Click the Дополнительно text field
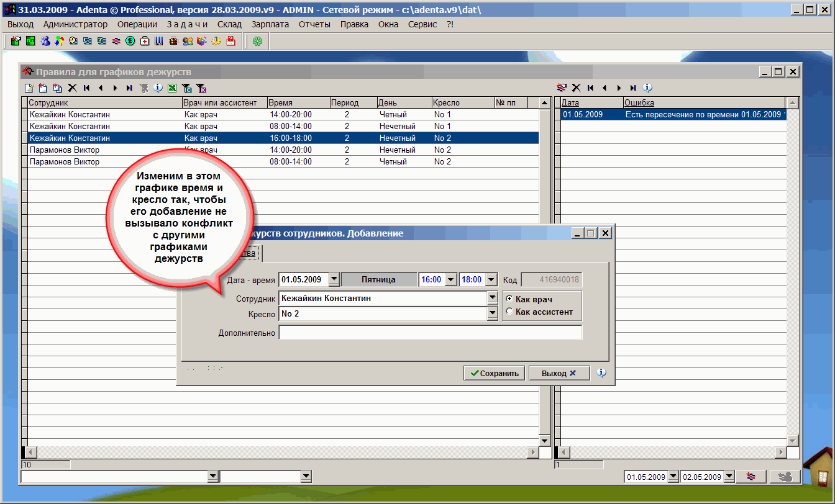Screen dimensions: 835x504 (430, 333)
